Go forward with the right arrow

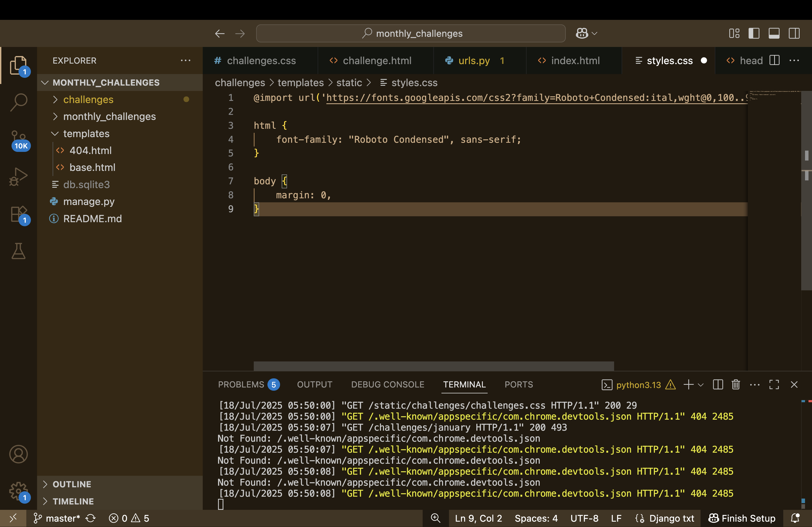coord(240,33)
